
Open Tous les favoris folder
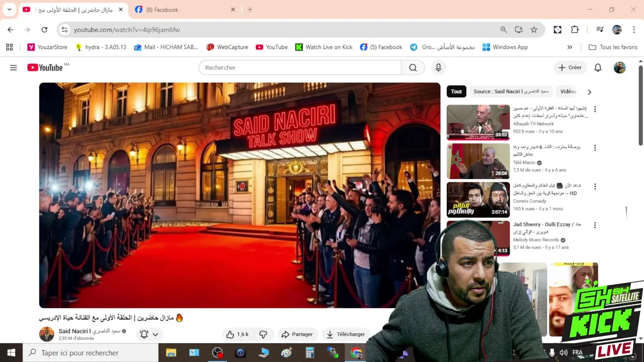coord(613,47)
